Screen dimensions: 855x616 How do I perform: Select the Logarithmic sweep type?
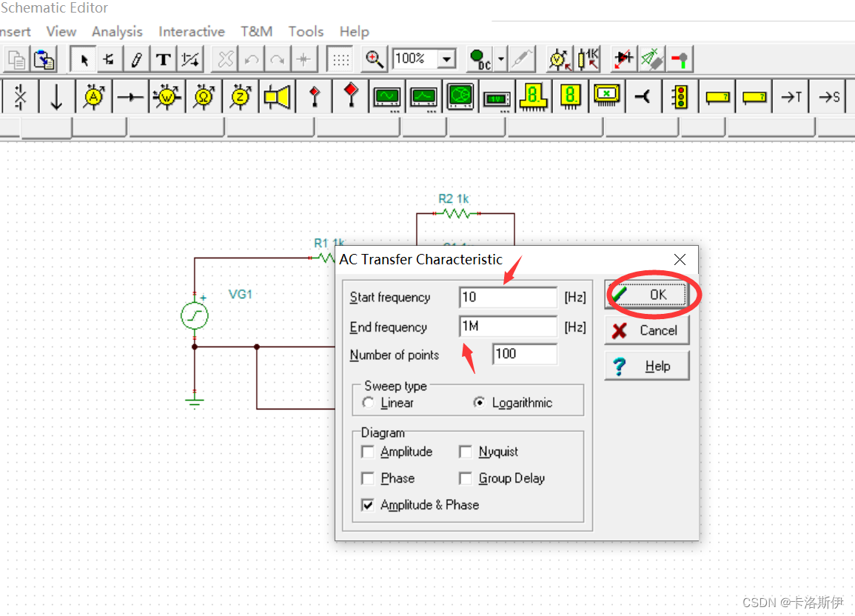(x=479, y=403)
